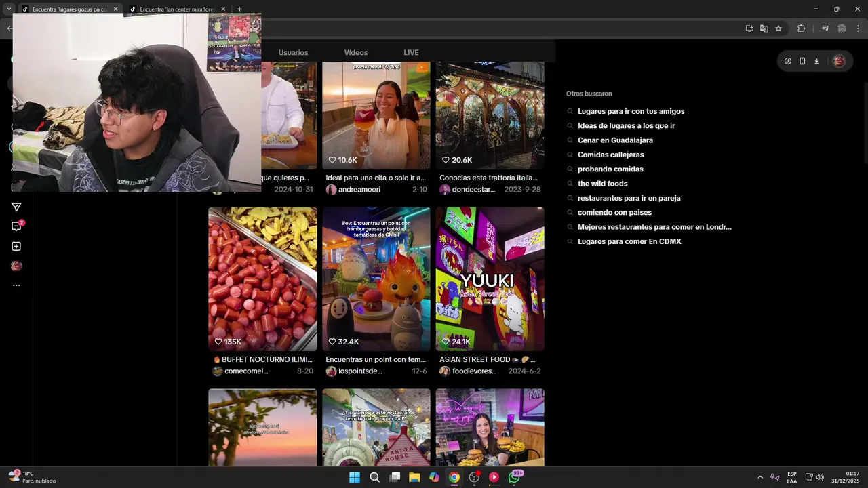The height and width of the screenshot is (488, 868).
Task: Search 'Ideas de lugares a los que ir'
Action: point(626,126)
